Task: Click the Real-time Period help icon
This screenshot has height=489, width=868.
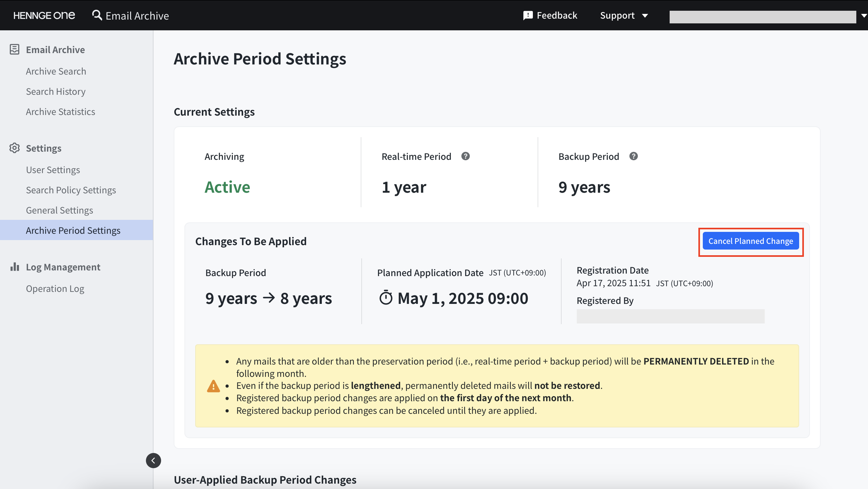Action: (465, 156)
